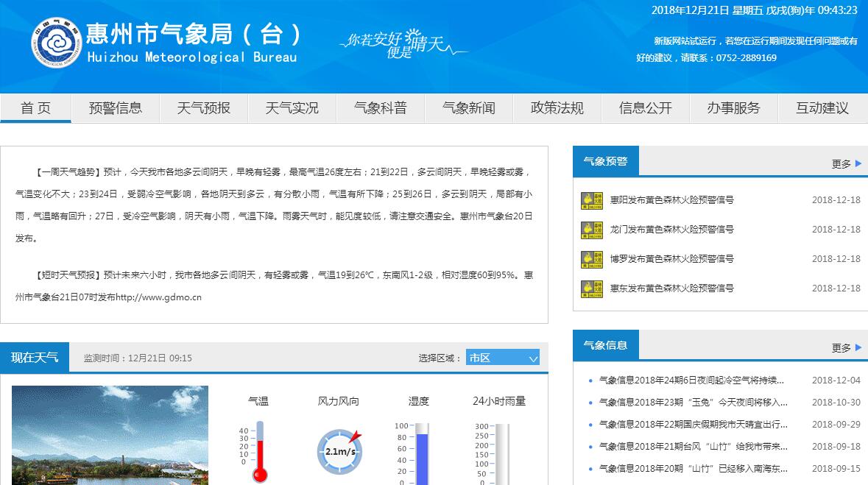Expand 更多 in the 气象预警 panel
This screenshot has height=485, width=868.
[x=846, y=163]
